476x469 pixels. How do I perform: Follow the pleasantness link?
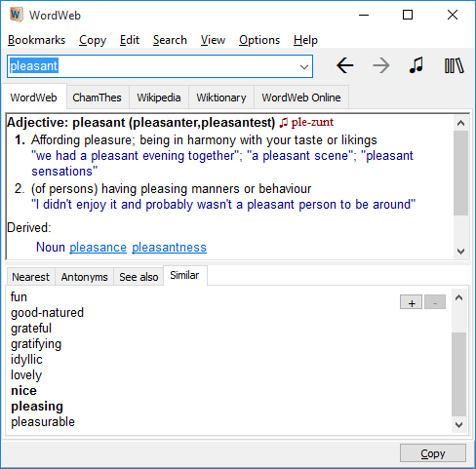tap(169, 248)
